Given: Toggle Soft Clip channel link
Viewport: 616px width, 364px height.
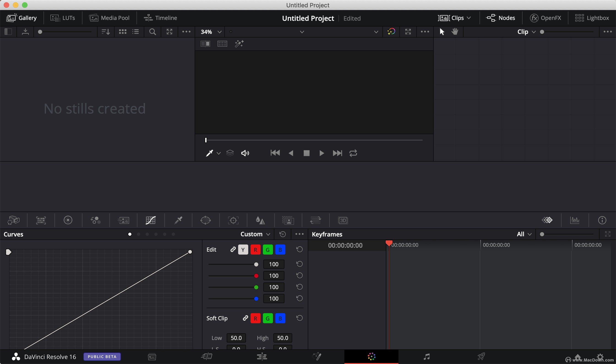Looking at the screenshot, I should coord(245,318).
